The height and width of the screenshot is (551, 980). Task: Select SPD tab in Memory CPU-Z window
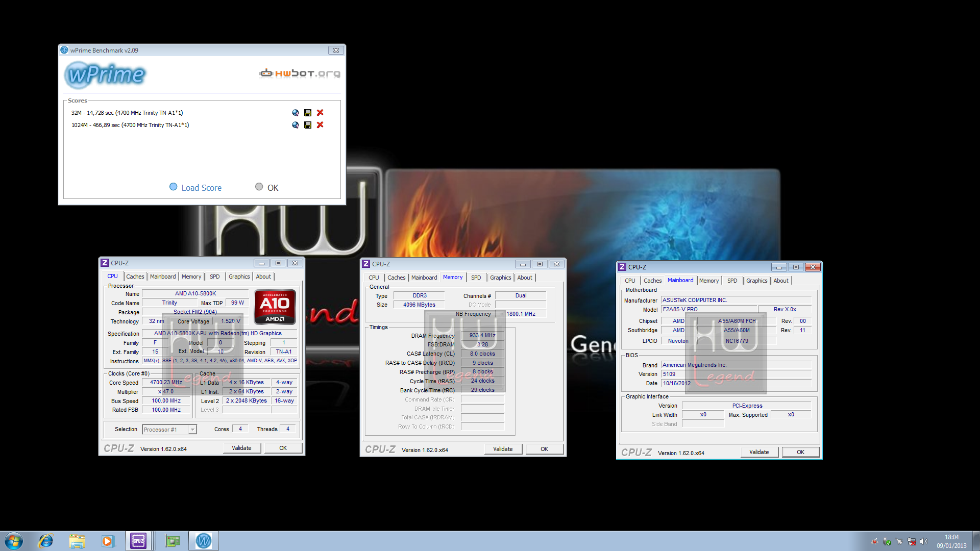point(476,278)
